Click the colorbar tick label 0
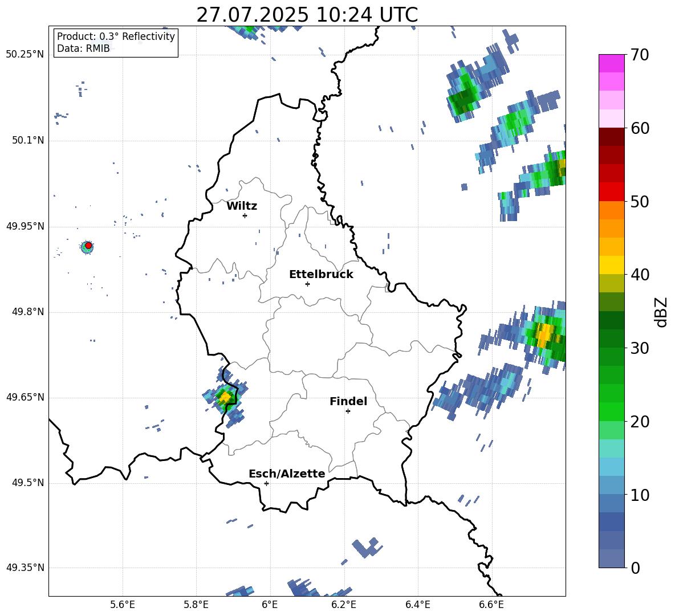This screenshot has width=675, height=616. coord(635,568)
